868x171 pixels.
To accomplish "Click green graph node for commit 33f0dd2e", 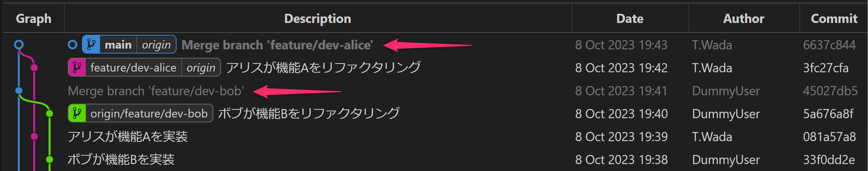I will pos(49,160).
